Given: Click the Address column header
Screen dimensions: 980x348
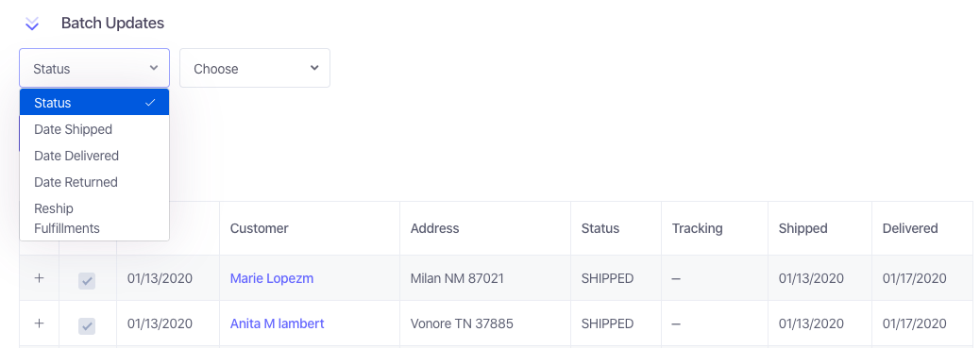Looking at the screenshot, I should pos(435,228).
